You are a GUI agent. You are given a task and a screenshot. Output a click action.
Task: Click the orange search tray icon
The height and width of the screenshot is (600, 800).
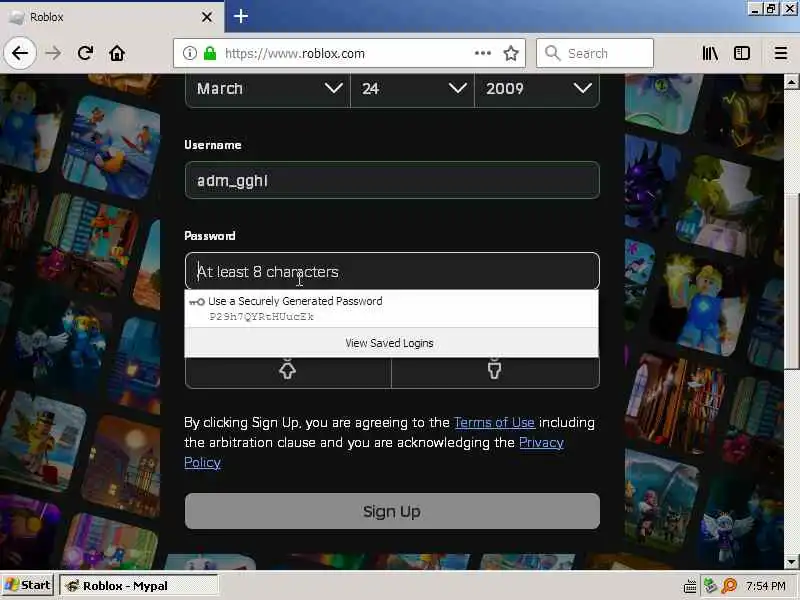pyautogui.click(x=729, y=586)
